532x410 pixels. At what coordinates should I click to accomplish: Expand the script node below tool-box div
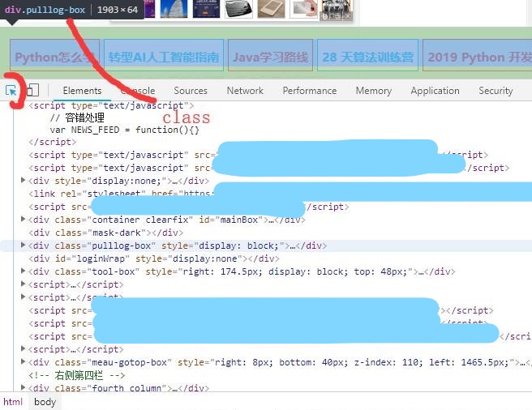[23, 284]
